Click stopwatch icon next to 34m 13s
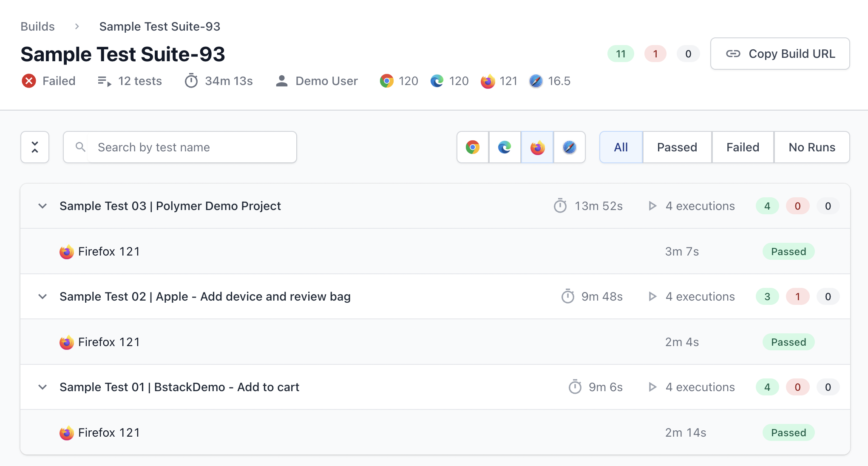The image size is (868, 466). coord(191,81)
